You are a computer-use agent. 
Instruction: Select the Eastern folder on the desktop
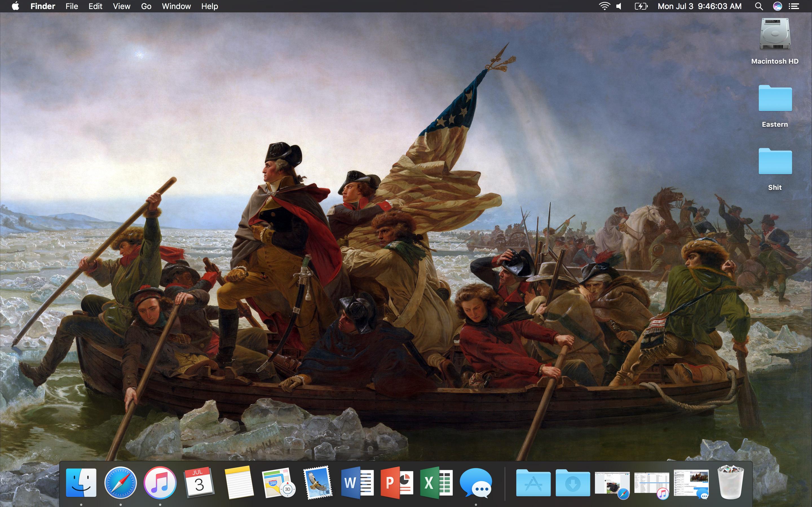[775, 99]
